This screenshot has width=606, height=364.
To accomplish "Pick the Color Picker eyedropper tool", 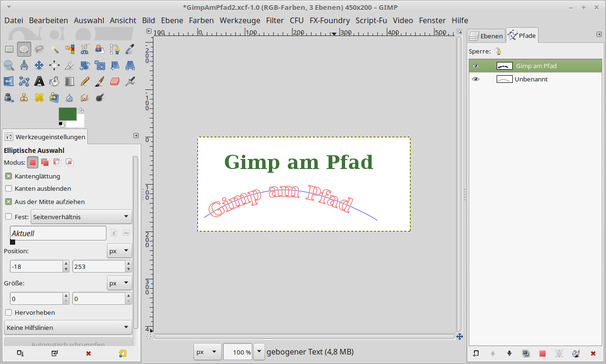I will click(130, 49).
